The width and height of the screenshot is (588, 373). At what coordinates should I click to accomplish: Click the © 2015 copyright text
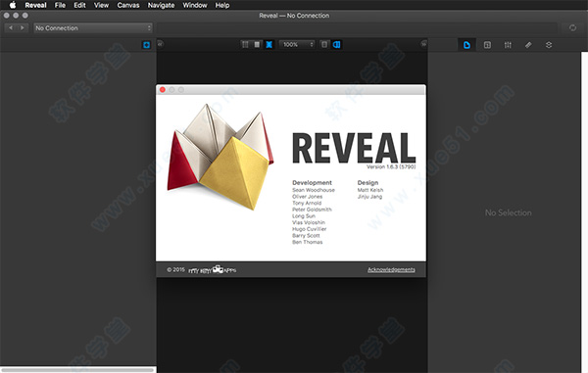pos(175,269)
